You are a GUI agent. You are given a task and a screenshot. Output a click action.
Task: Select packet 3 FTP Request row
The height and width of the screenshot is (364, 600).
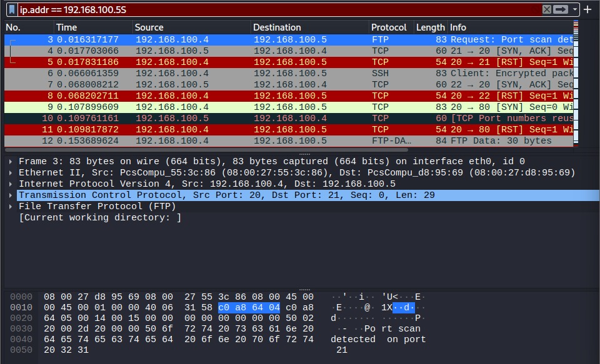[289, 40]
